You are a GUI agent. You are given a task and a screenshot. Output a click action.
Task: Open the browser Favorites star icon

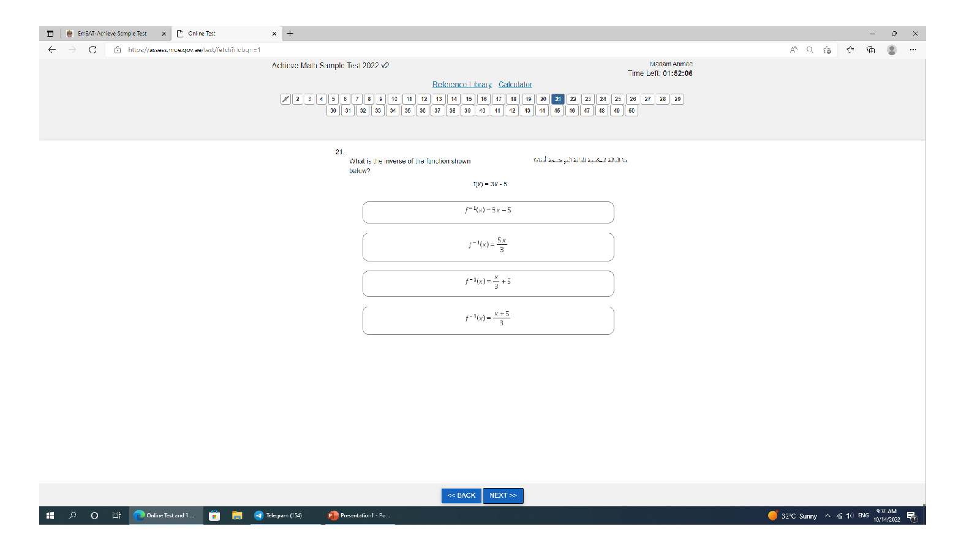click(850, 50)
